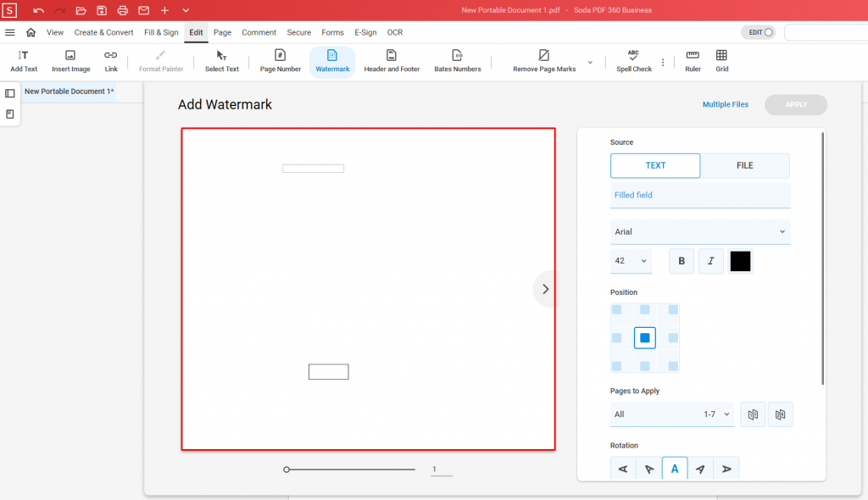
Task: Toggle bold for watermark text
Action: coord(682,261)
